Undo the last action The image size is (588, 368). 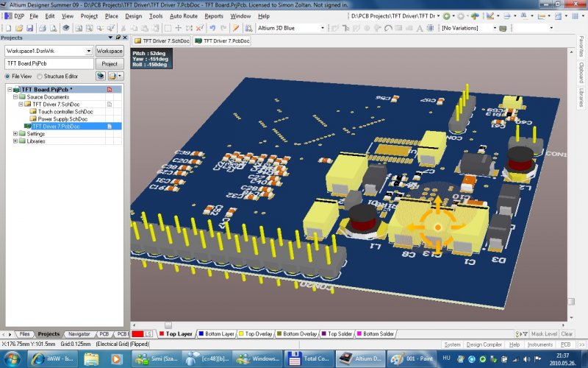coord(212,28)
